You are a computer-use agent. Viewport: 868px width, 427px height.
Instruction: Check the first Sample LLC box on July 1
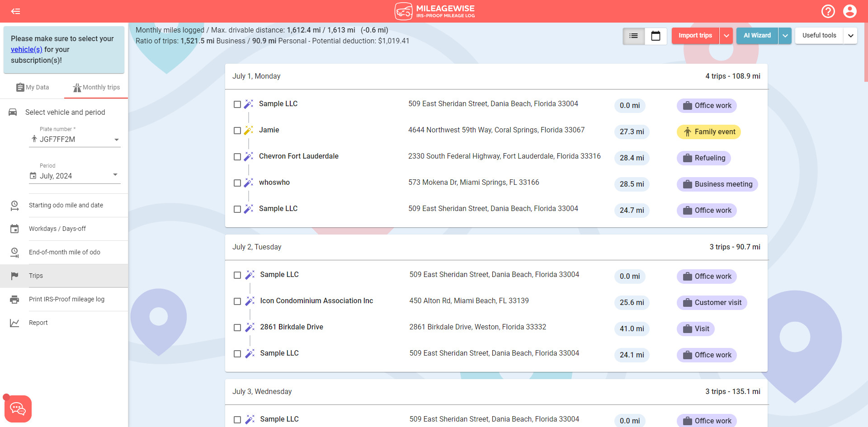237,104
